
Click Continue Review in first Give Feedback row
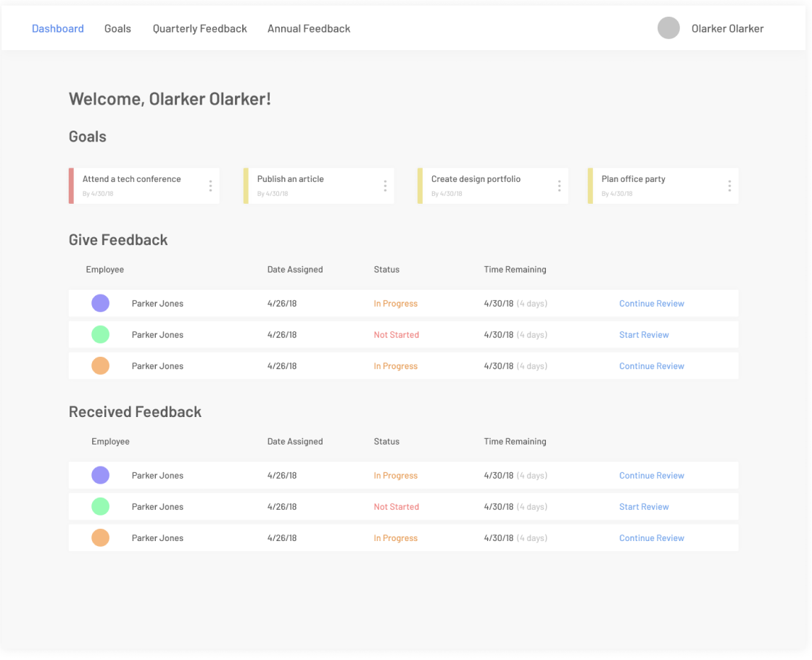652,304
